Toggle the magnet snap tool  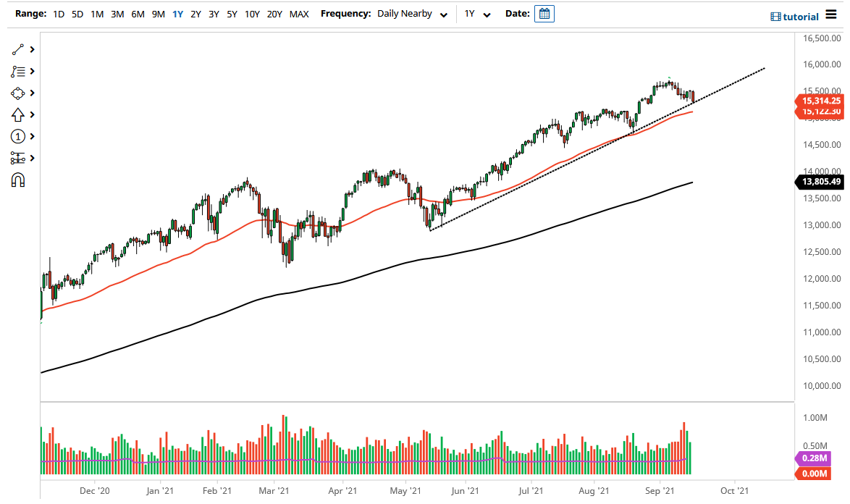20,179
